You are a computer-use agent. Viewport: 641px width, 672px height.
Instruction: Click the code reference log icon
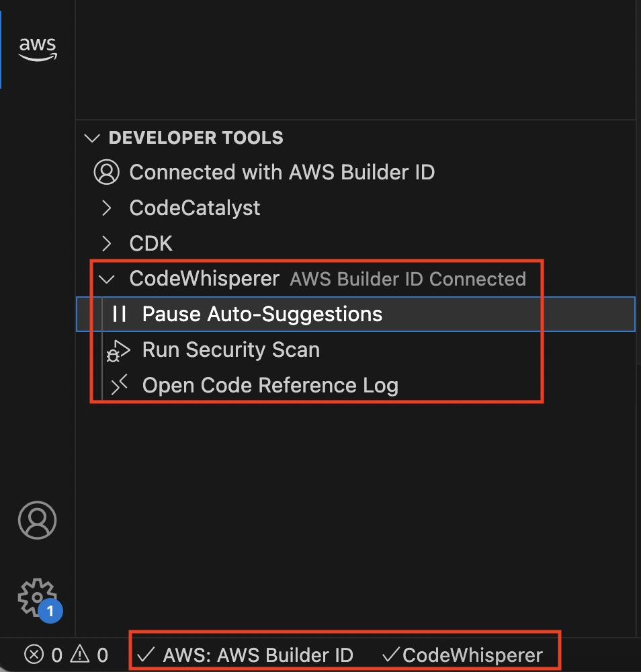(x=118, y=384)
